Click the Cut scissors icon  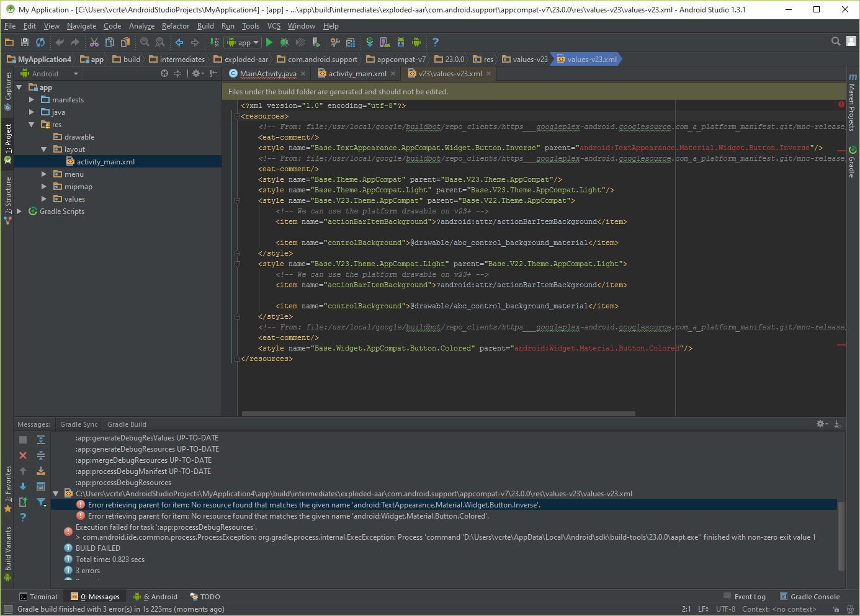point(94,42)
